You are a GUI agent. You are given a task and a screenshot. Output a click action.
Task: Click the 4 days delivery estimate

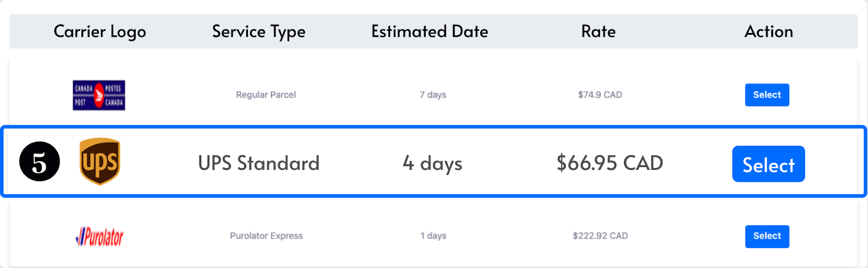432,163
